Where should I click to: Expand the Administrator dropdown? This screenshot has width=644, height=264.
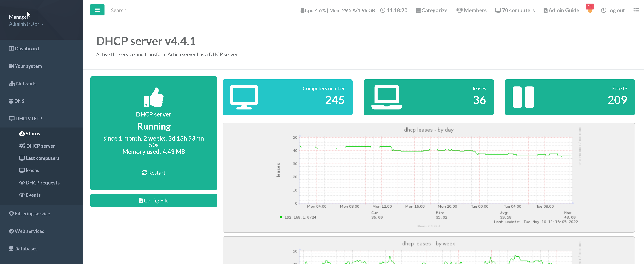tap(26, 24)
